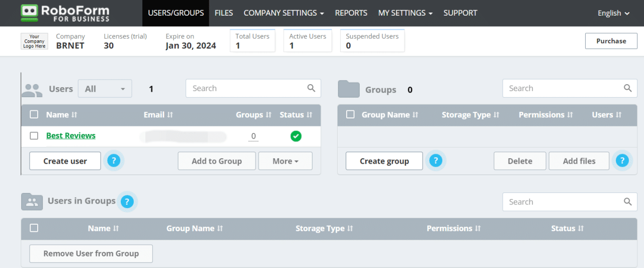Screen dimensions: 644x268
Task: Open help icon next to Create user
Action: (x=114, y=161)
